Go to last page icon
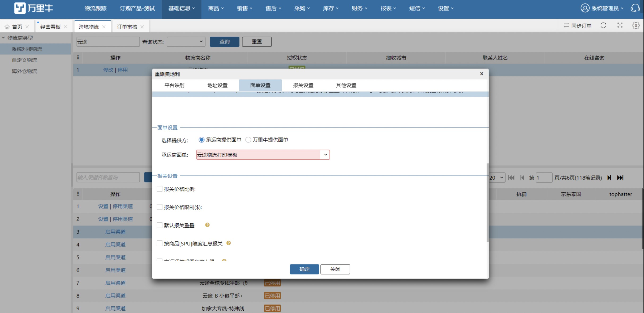Image resolution: width=644 pixels, height=313 pixels. [620, 178]
